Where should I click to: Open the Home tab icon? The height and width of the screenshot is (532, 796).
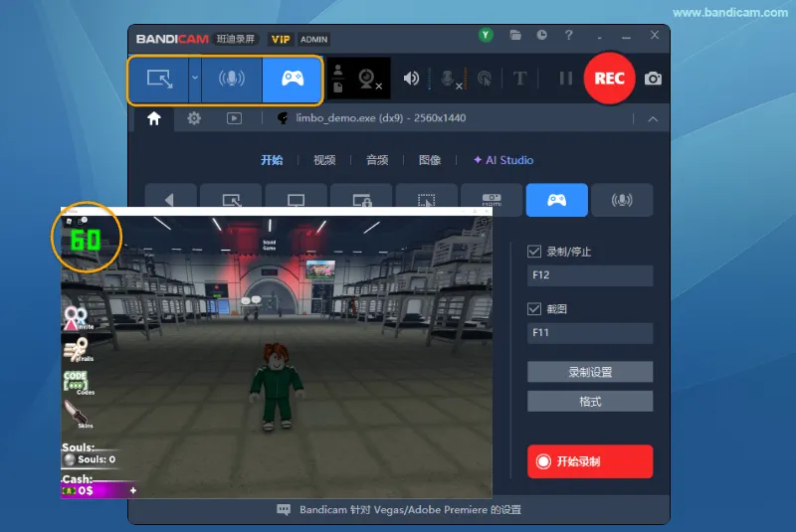pyautogui.click(x=154, y=118)
